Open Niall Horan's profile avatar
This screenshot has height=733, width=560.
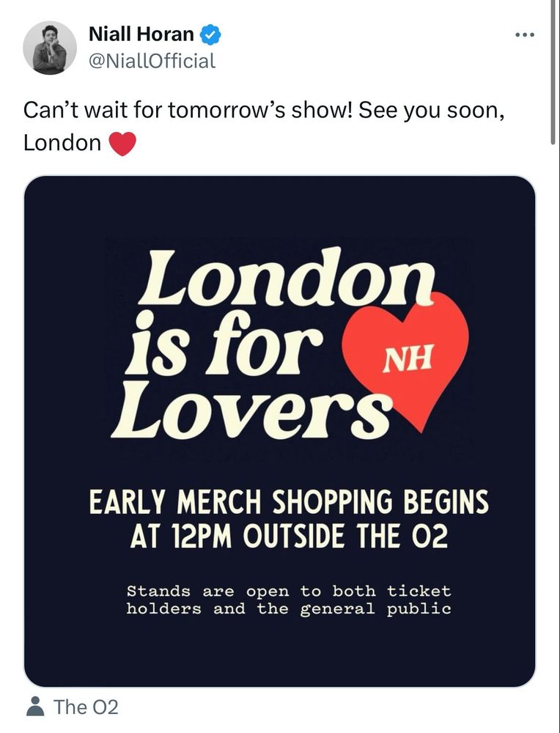click(x=50, y=48)
